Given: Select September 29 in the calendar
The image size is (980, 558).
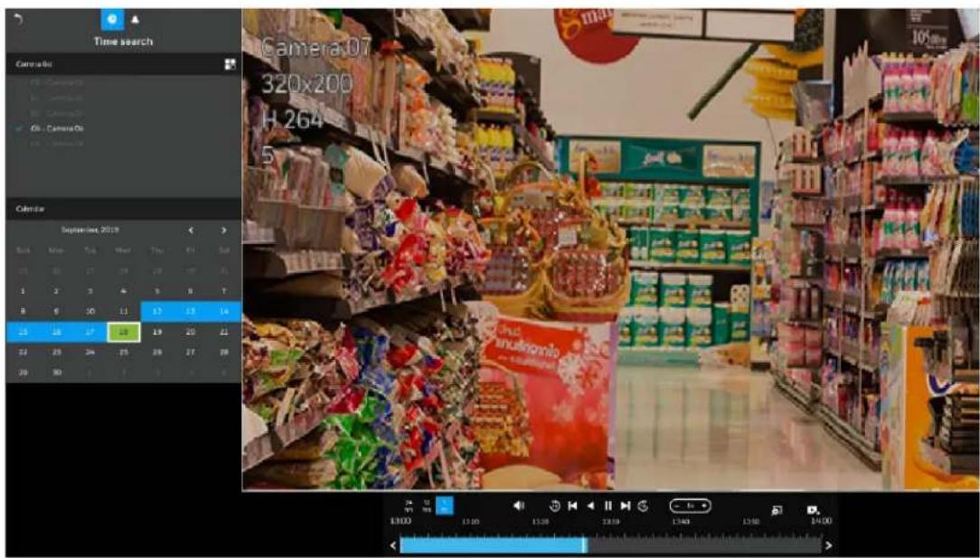Looking at the screenshot, I should click(24, 373).
